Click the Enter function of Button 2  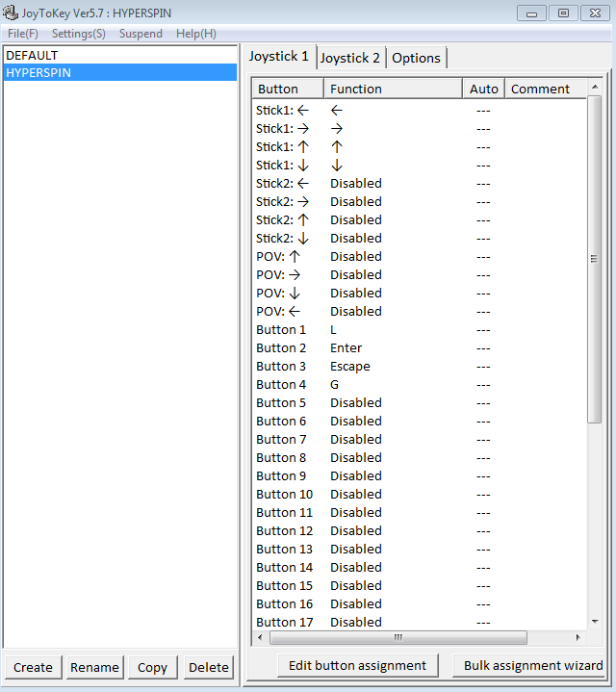coord(346,348)
